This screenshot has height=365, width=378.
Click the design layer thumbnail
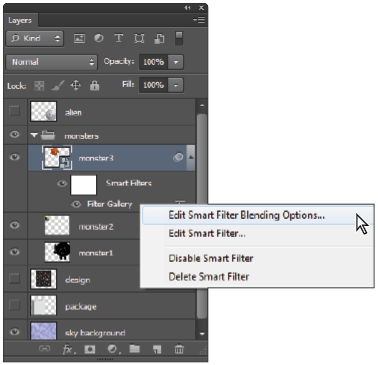43,278
